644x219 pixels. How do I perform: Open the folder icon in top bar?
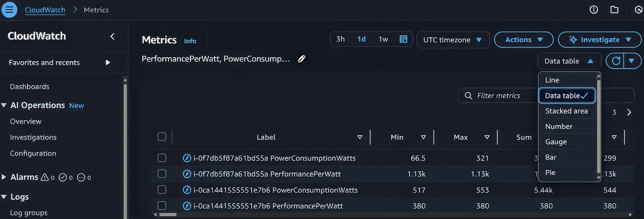coord(614,10)
